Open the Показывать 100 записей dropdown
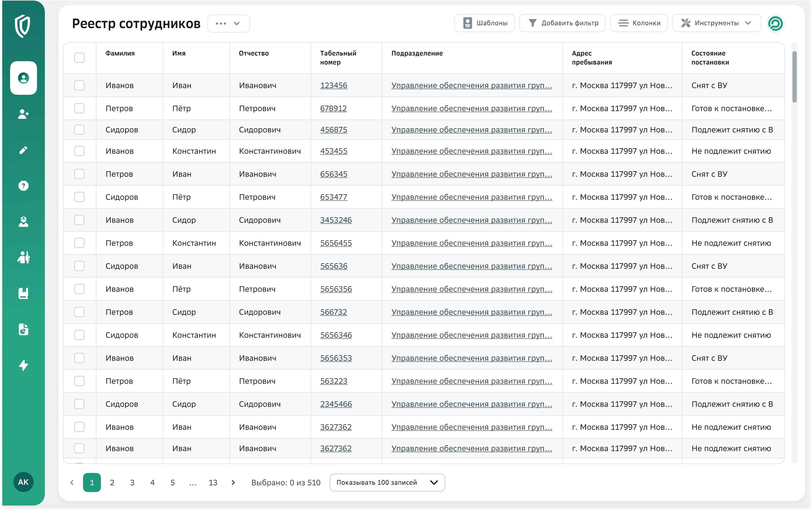The width and height of the screenshot is (812, 510). (x=387, y=482)
